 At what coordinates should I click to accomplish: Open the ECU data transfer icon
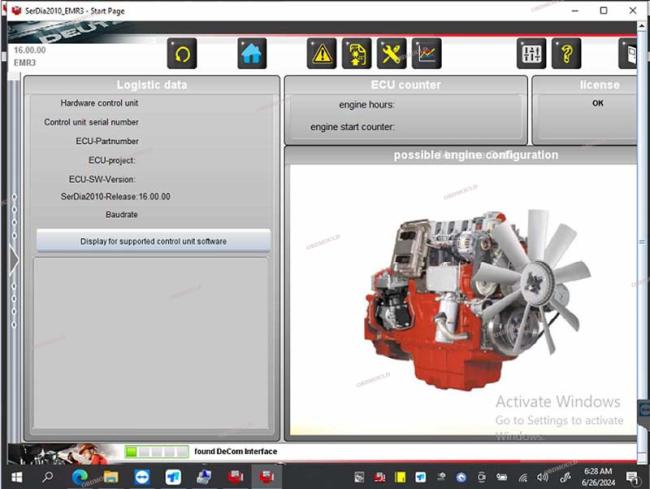[356, 53]
